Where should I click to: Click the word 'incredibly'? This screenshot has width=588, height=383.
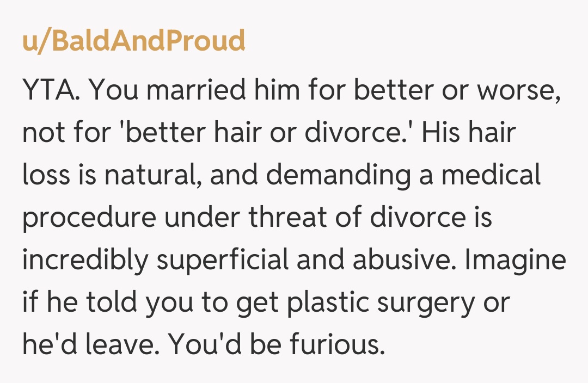click(x=84, y=261)
